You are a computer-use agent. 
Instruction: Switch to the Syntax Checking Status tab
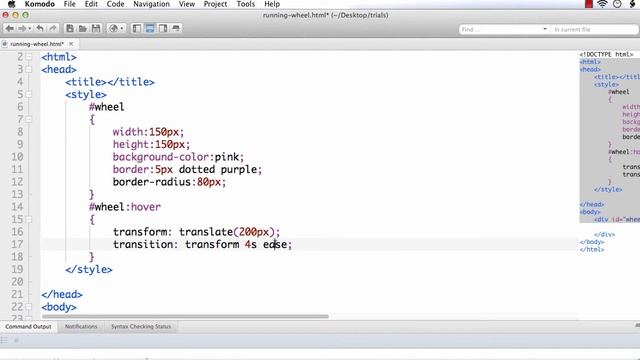(141, 327)
